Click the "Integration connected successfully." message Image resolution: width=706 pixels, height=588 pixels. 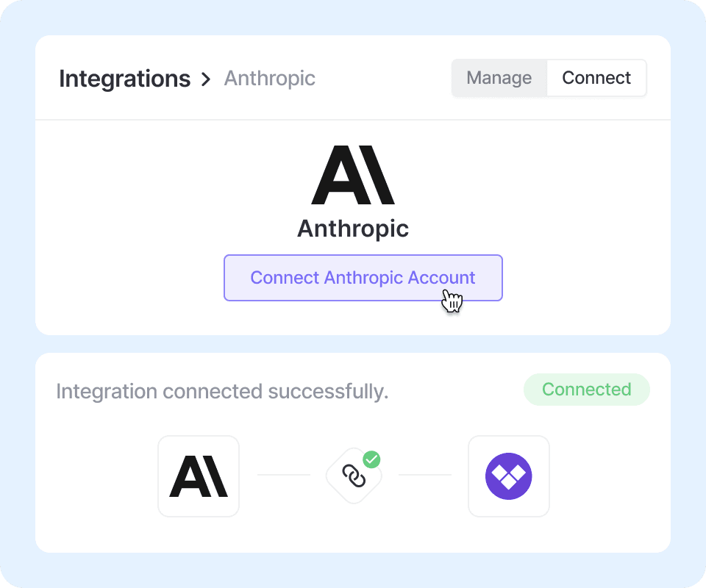coord(222,391)
